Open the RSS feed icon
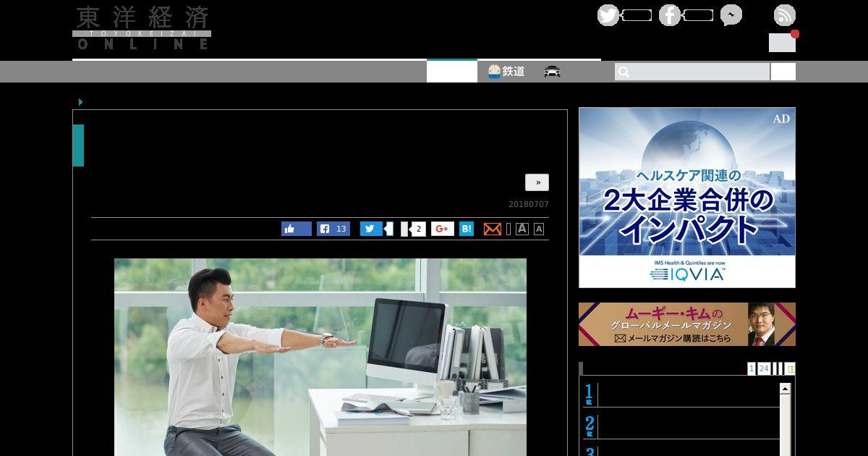This screenshot has height=456, width=868. click(785, 15)
